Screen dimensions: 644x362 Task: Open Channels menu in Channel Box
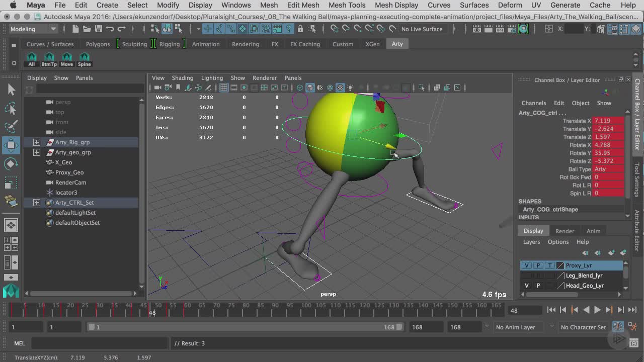click(x=534, y=103)
